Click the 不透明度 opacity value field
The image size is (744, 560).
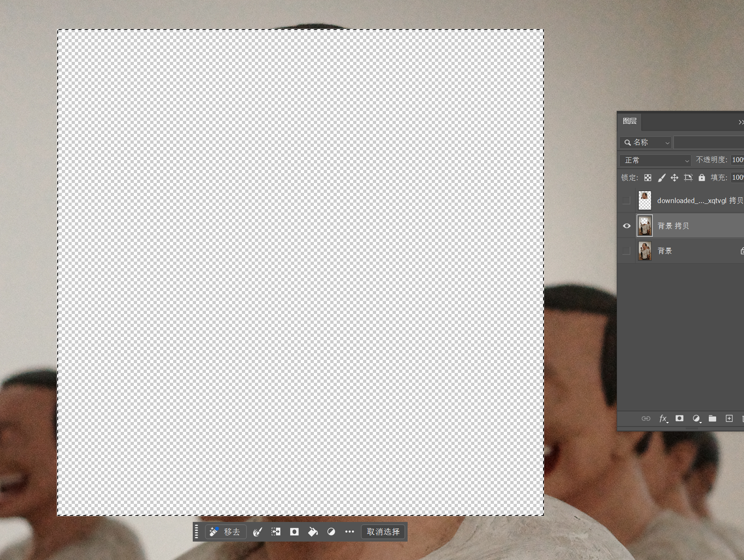click(x=737, y=160)
